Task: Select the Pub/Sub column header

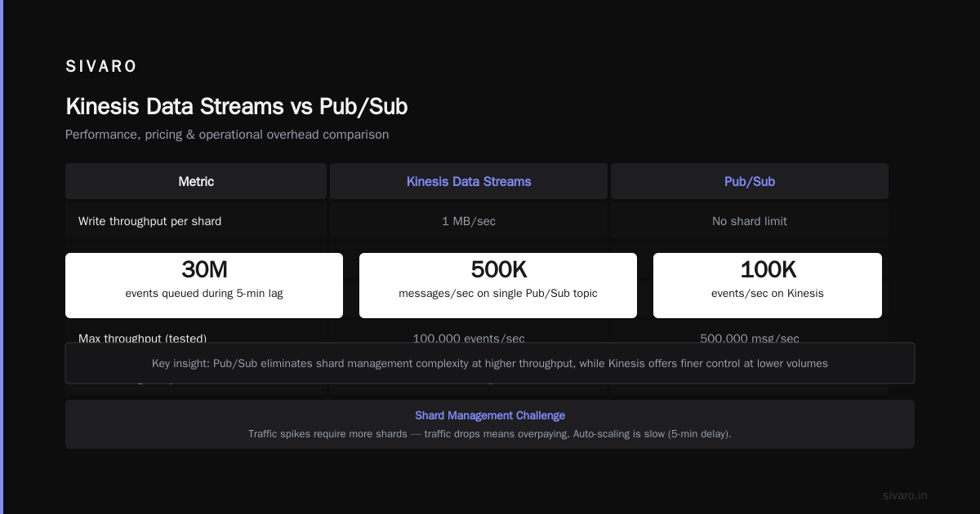Action: [750, 181]
